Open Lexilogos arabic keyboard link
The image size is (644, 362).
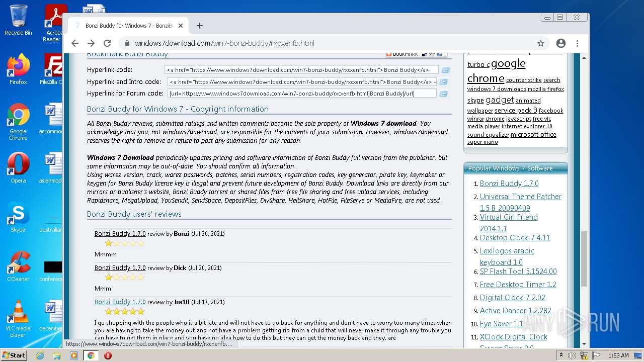click(507, 256)
